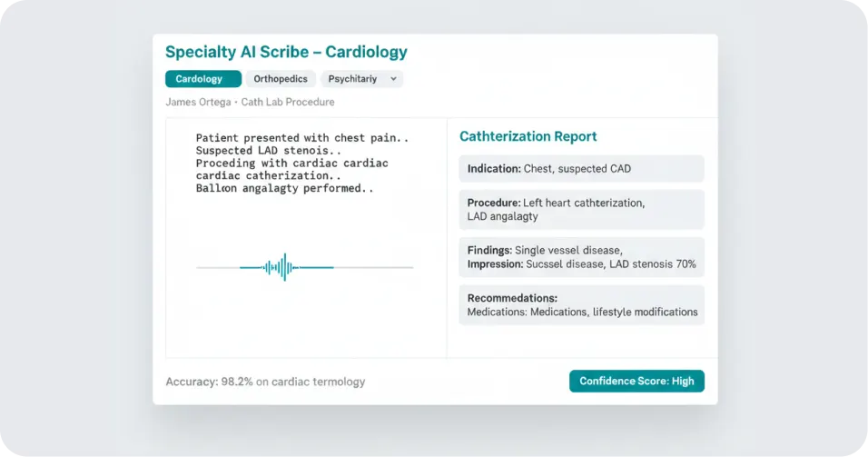Click the chevron arrow beside Psychitariy

393,79
